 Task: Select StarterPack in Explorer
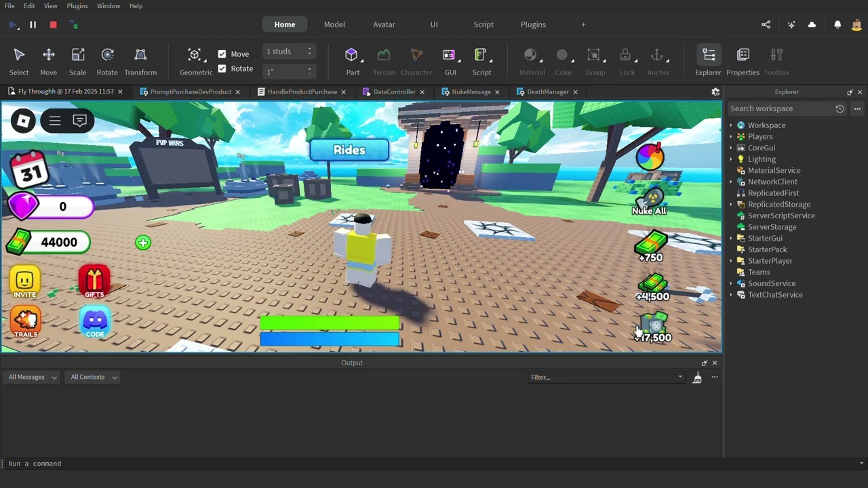767,249
